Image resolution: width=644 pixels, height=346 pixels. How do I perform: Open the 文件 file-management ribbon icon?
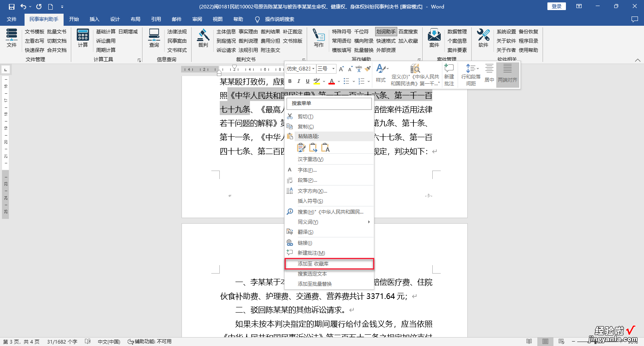[x=12, y=38]
